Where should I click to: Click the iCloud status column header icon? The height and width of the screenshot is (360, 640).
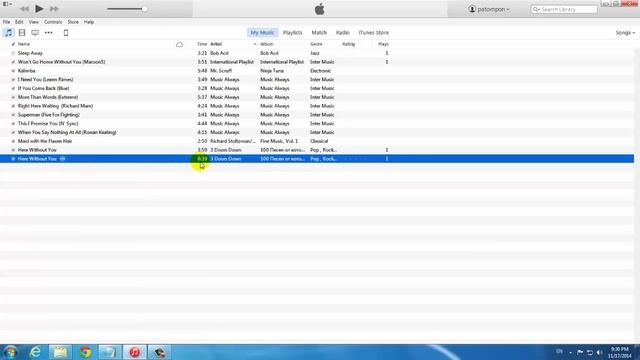coord(179,44)
